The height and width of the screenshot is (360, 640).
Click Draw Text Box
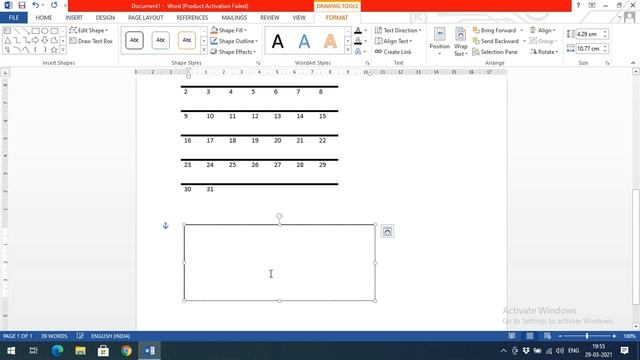click(x=91, y=41)
